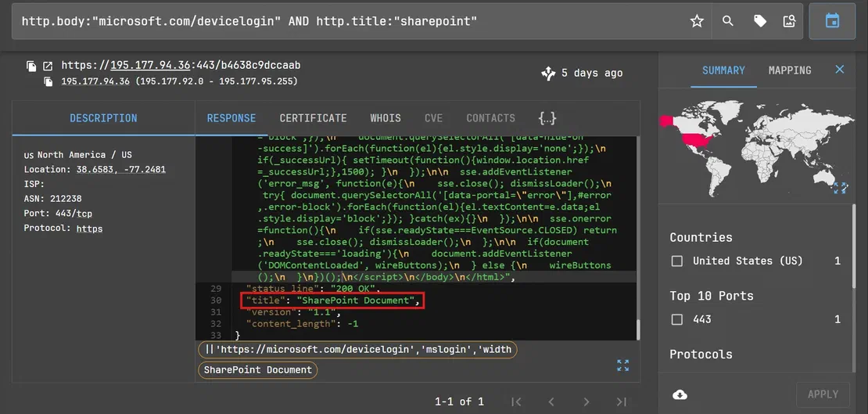This screenshot has height=414, width=868.
Task: Click the '1-1 of 1' pagination text
Action: point(460,401)
